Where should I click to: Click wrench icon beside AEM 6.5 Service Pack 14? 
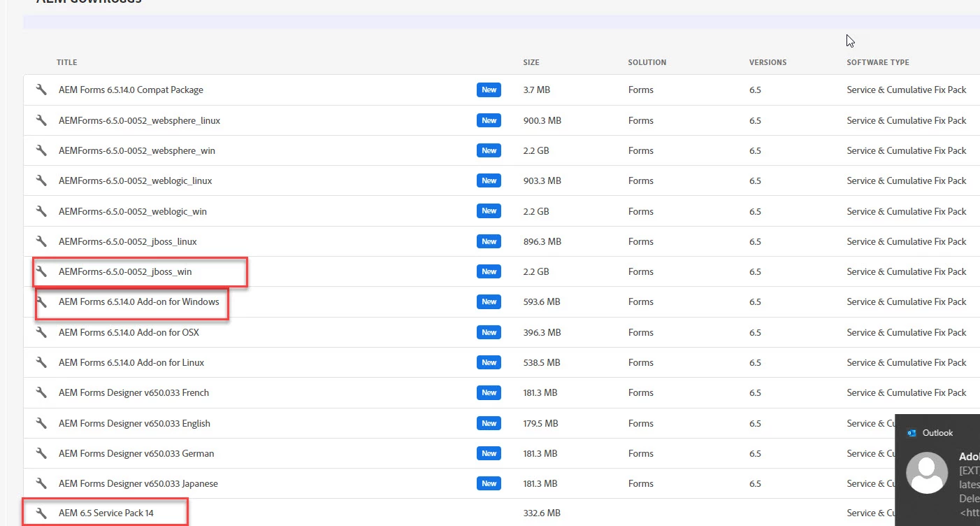point(41,513)
